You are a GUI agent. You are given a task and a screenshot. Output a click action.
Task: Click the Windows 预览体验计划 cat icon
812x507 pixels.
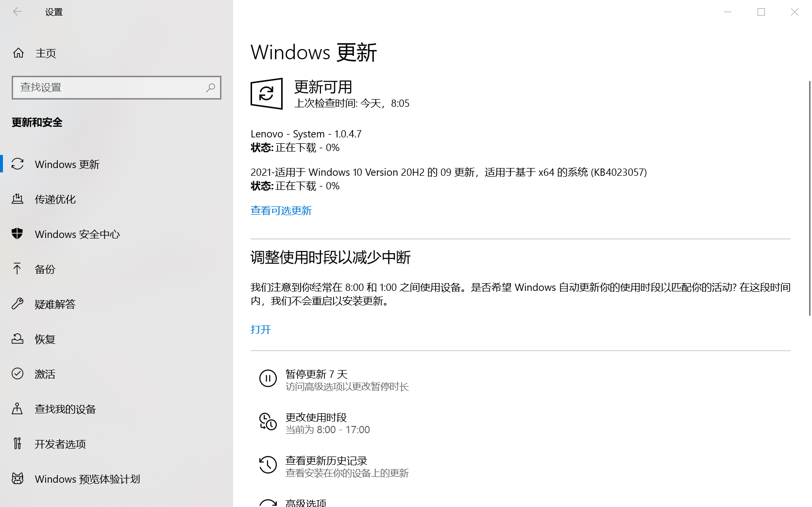coord(17,478)
